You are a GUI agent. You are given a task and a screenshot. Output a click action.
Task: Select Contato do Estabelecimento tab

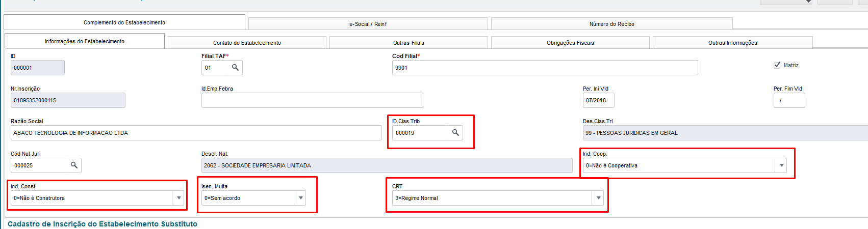(x=247, y=43)
